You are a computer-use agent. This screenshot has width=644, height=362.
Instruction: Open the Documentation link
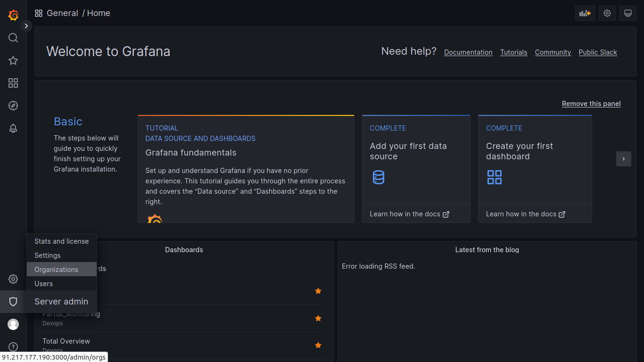coord(468,52)
